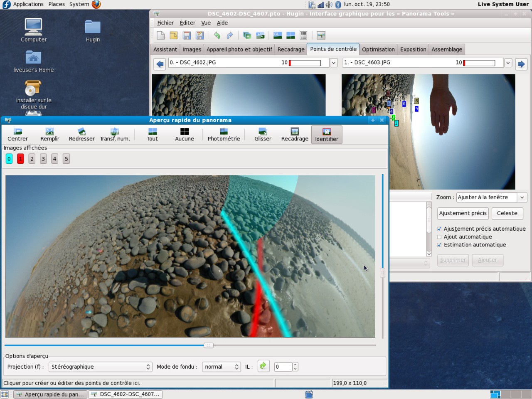
Task: Click the Redresser tool
Action: coord(81,135)
